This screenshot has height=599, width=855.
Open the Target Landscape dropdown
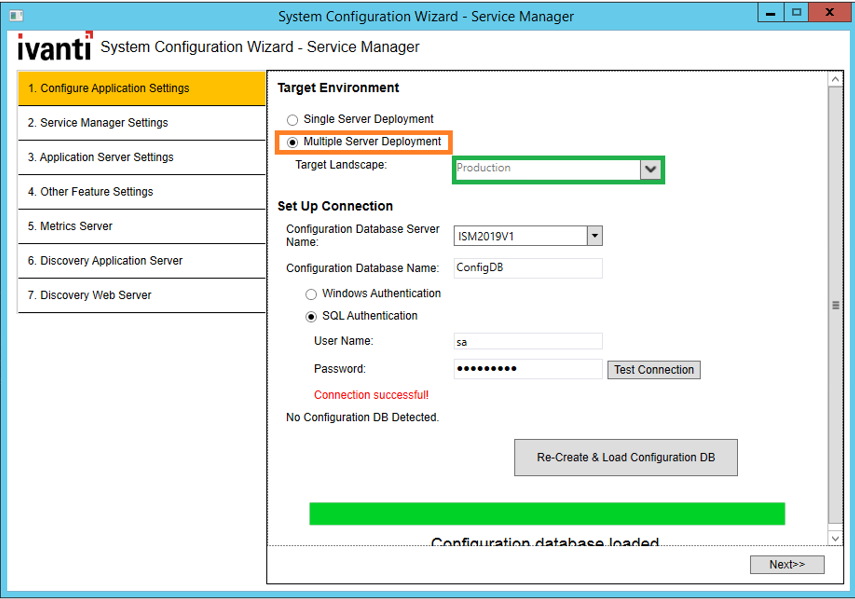(651, 169)
